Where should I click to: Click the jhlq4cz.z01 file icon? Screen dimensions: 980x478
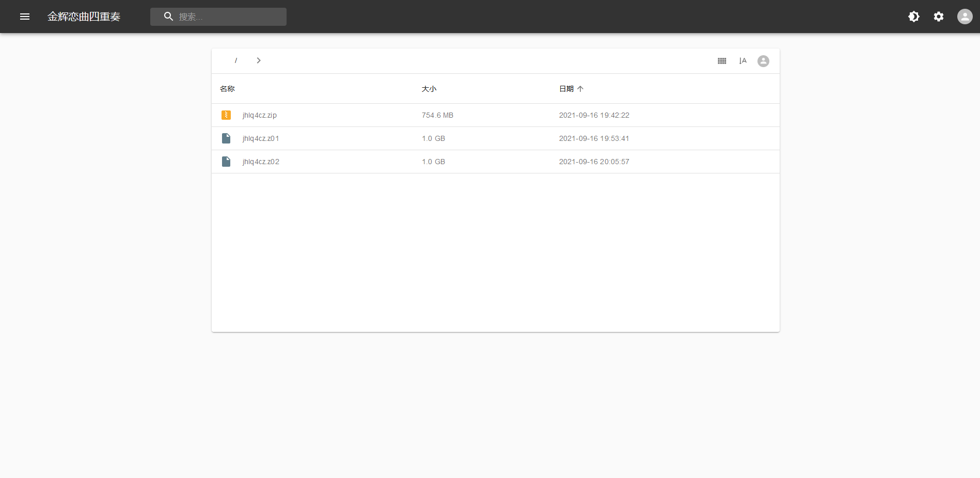coord(226,138)
